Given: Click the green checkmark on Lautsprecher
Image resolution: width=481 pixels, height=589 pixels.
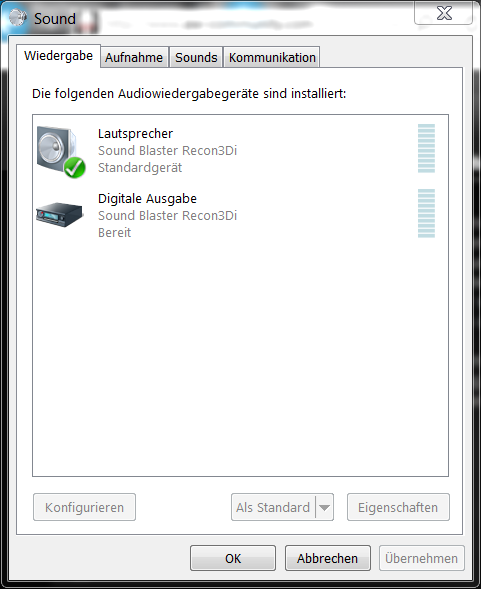Looking at the screenshot, I should click(74, 168).
